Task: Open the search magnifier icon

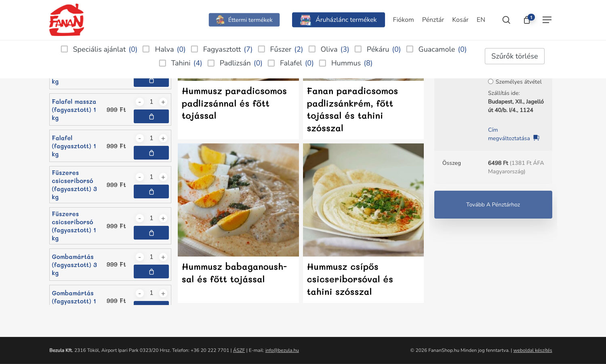Action: pos(506,20)
